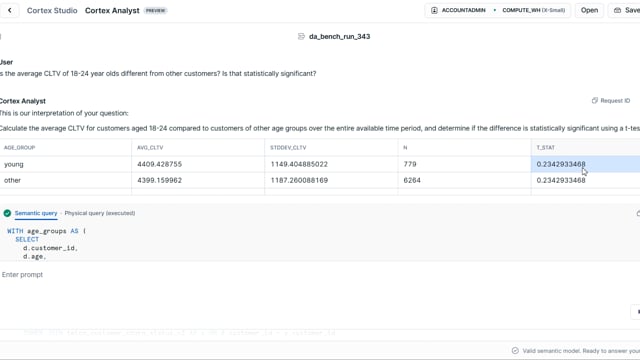The height and width of the screenshot is (360, 640).
Task: Click the green verified checkmark icon
Action: coord(7,213)
